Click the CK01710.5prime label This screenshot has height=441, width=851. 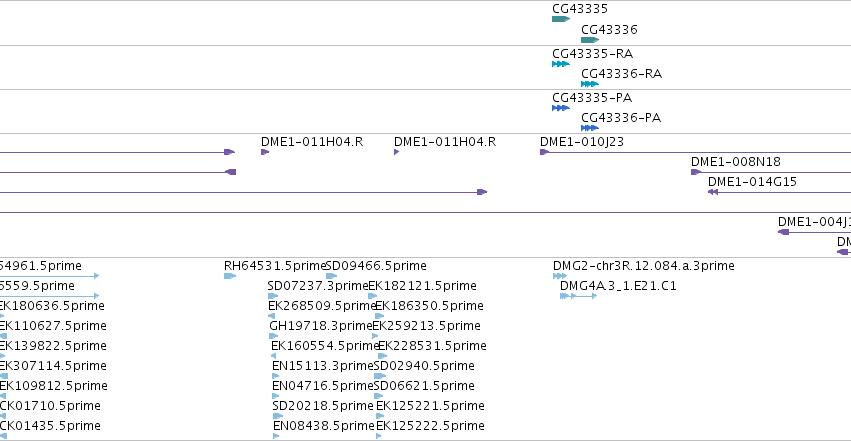[x=50, y=406]
